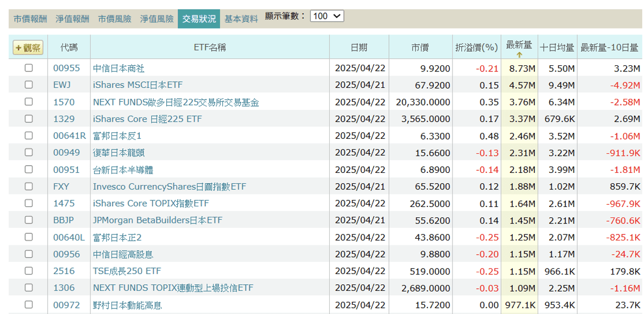Open NEXT FUNDS TOPIX連動型上場投信ETF link
644x314 pixels.
(173, 288)
